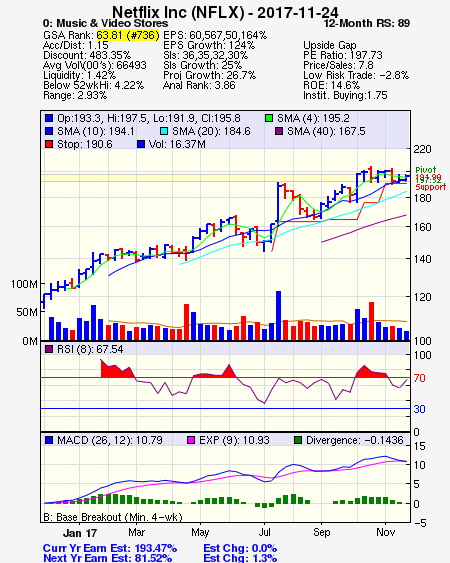
Task: Click the green Divergence legend swatch
Action: pos(298,440)
